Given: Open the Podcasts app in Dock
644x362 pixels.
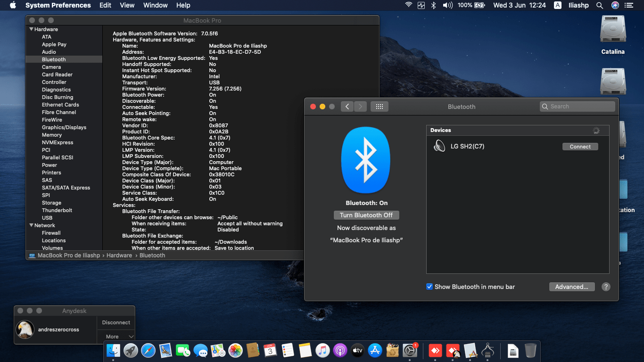Looking at the screenshot, I should [340, 350].
